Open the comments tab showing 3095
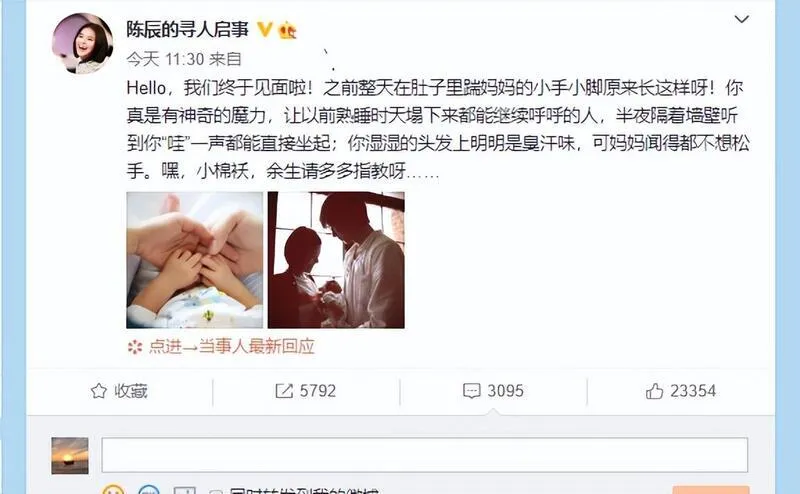Screen dimensions: 800x494 (x=493, y=391)
